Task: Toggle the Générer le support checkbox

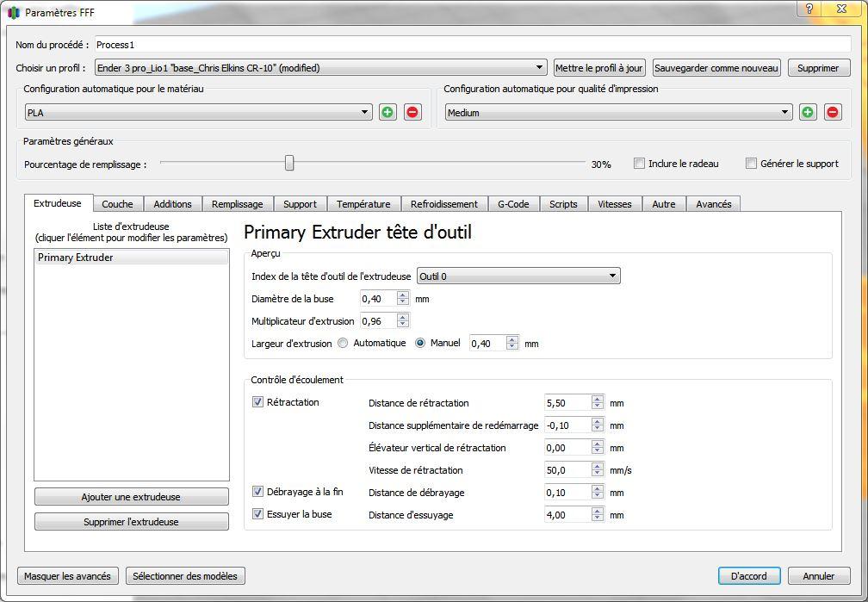Action: click(x=751, y=164)
